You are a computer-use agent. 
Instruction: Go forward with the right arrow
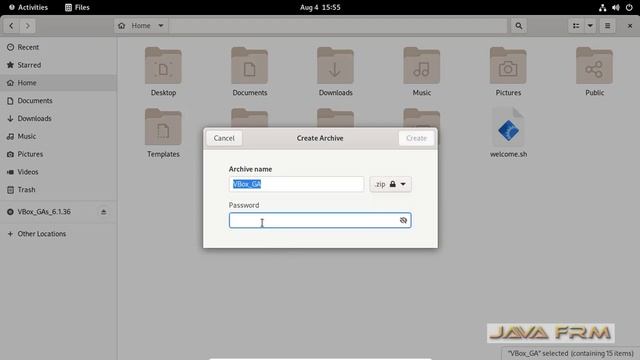27,26
